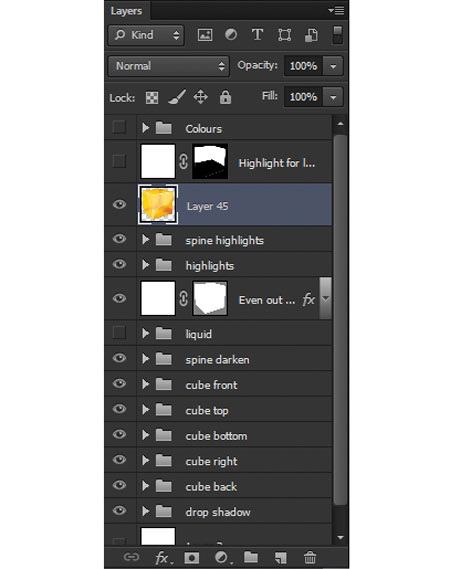Create a new layer button
Screen dimensions: 450x569
click(x=280, y=558)
